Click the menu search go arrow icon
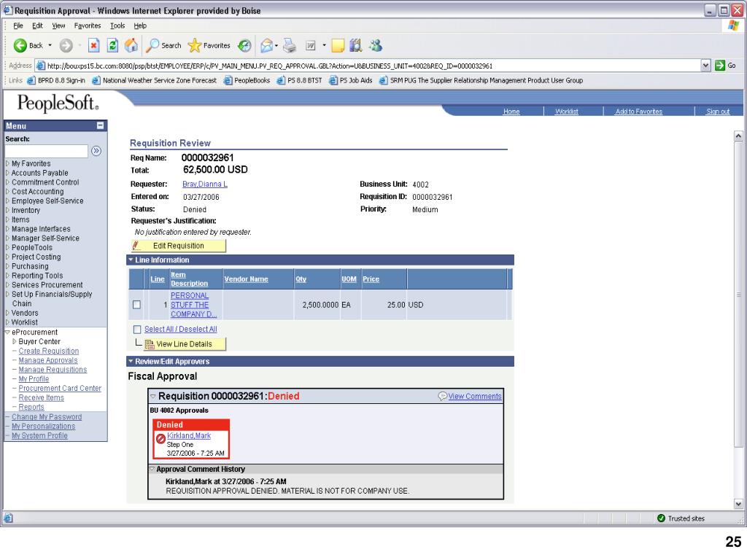This screenshot has width=747, height=560. coord(96,151)
